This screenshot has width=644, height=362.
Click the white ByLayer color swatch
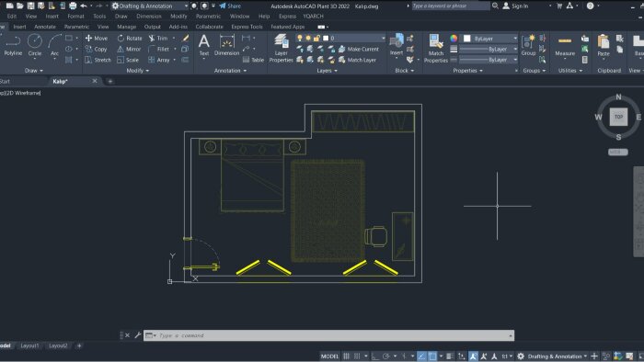click(x=467, y=38)
